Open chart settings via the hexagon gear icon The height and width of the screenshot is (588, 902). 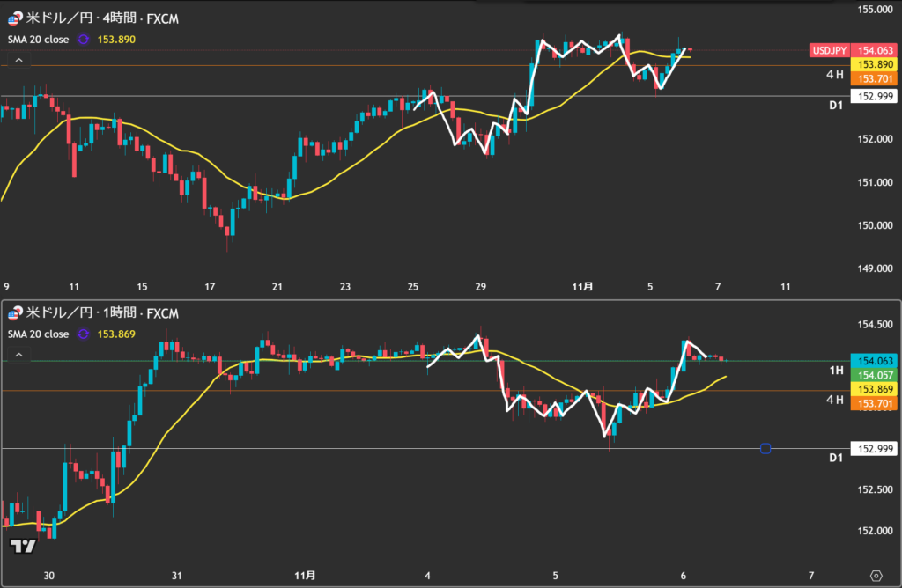pyautogui.click(x=876, y=574)
